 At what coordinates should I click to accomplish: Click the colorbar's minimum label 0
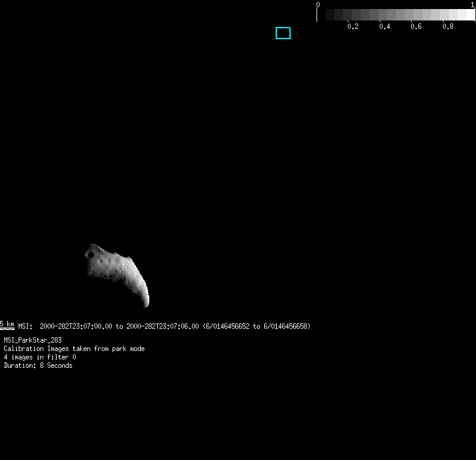318,4
